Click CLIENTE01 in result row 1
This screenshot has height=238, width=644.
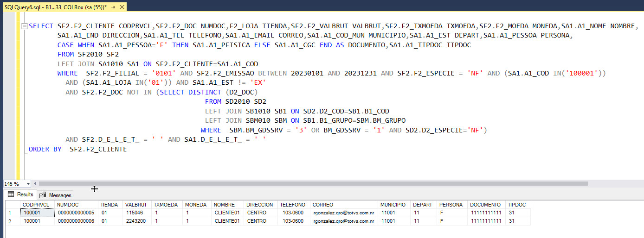(x=228, y=213)
